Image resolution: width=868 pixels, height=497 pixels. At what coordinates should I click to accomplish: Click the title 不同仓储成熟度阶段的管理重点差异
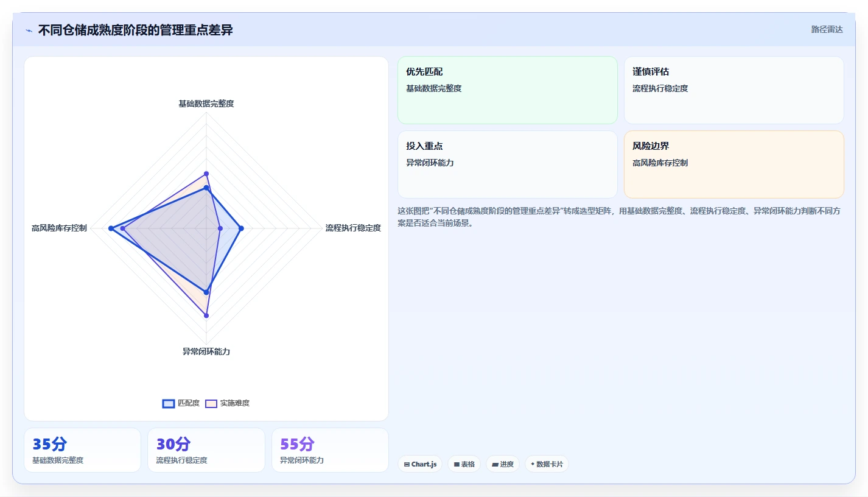[135, 30]
